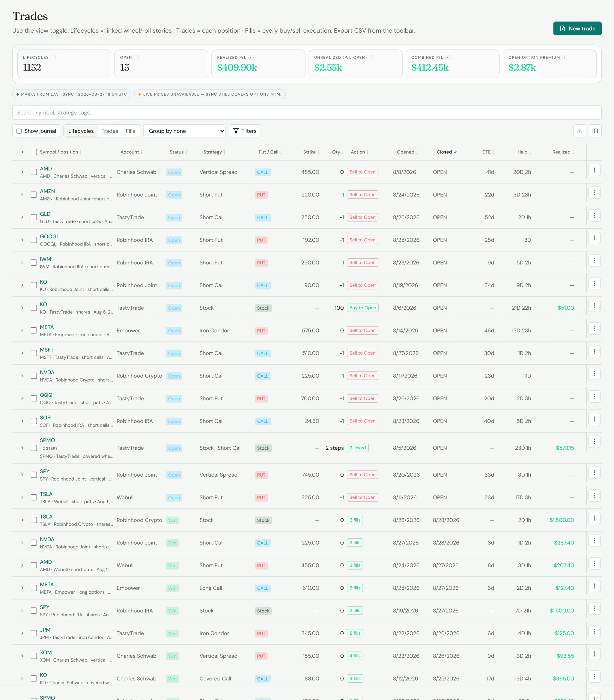
Task: Select the AMD Charles Schwab row checkbox
Action: [34, 172]
